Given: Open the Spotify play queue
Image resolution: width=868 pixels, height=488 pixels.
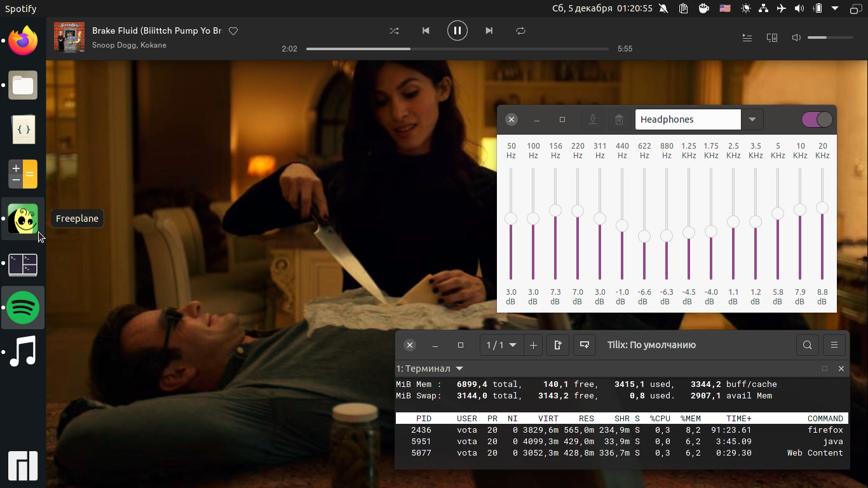Looking at the screenshot, I should (x=747, y=37).
